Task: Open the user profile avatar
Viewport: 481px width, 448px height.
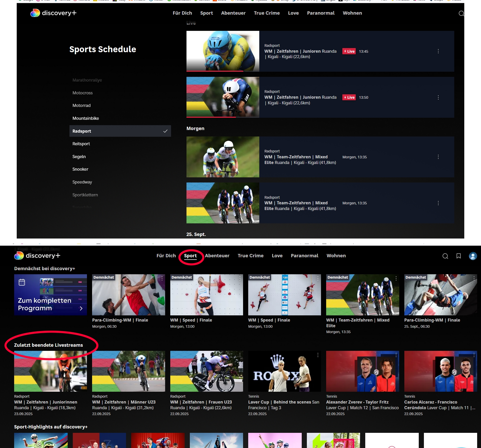Action: click(473, 256)
